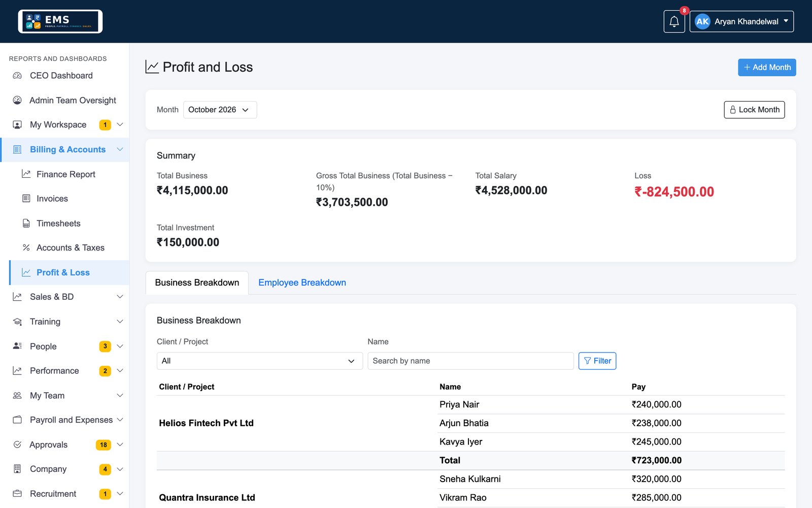Click the Billing & Accounts icon
This screenshot has height=508, width=812.
17,149
